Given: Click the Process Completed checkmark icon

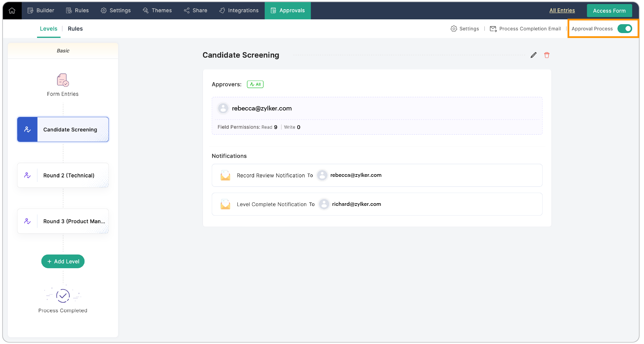Looking at the screenshot, I should pyautogui.click(x=63, y=296).
